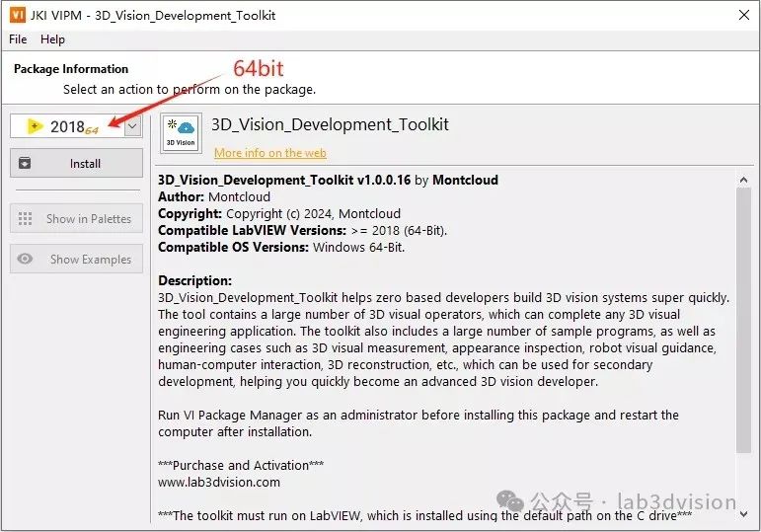Click the Package Information header label
Screen dimensions: 761x532
71,69
